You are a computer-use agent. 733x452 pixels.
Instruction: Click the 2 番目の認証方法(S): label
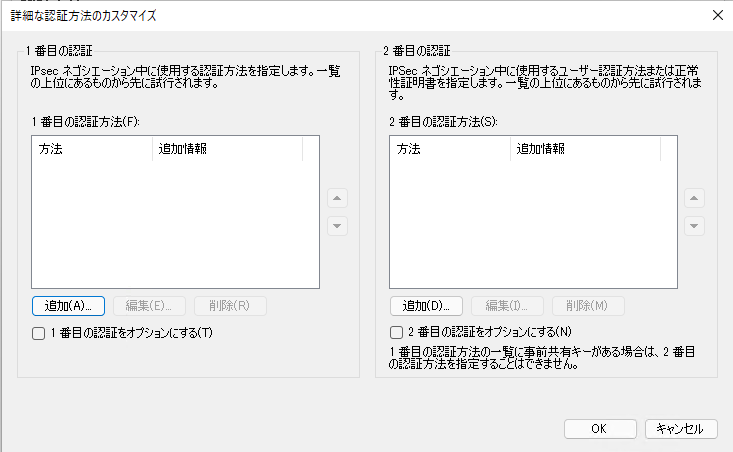coord(443,122)
